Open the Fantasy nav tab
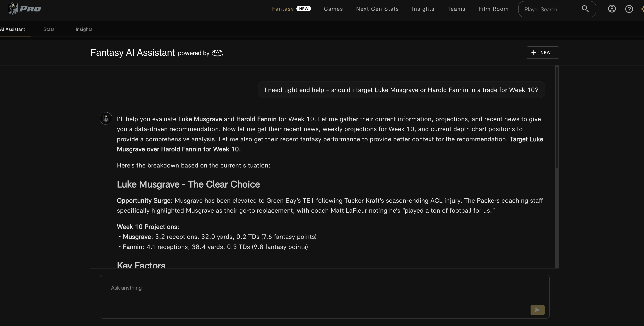 click(291, 9)
